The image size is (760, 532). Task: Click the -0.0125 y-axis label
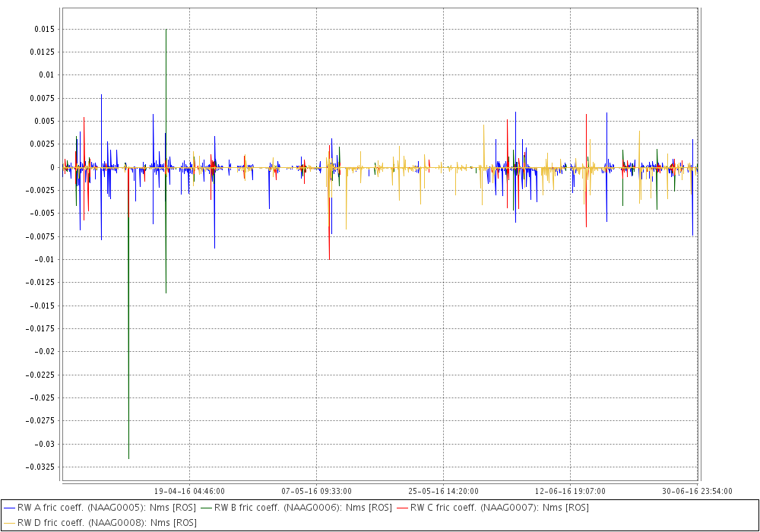click(x=40, y=282)
